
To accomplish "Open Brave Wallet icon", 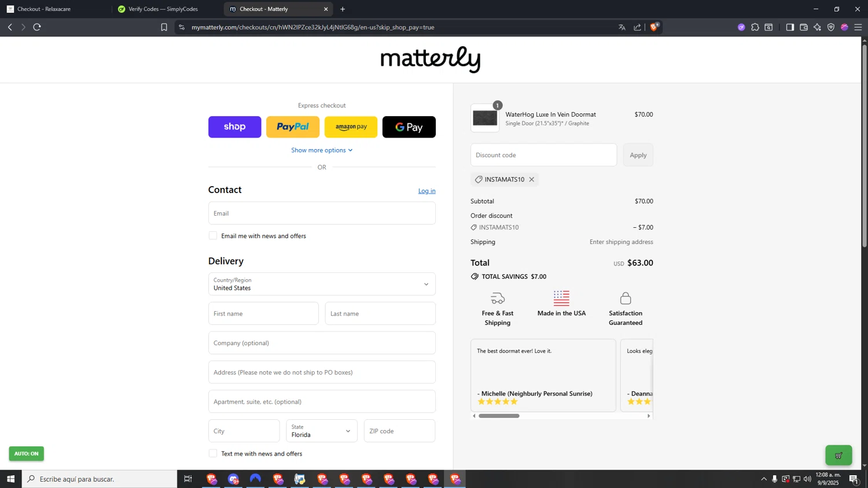I will click(x=804, y=27).
